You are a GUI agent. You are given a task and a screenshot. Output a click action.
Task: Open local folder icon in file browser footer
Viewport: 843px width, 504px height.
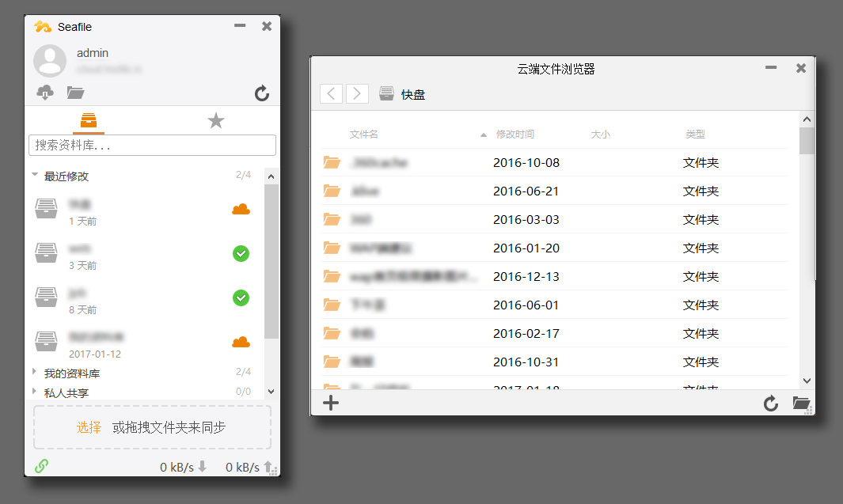click(801, 404)
